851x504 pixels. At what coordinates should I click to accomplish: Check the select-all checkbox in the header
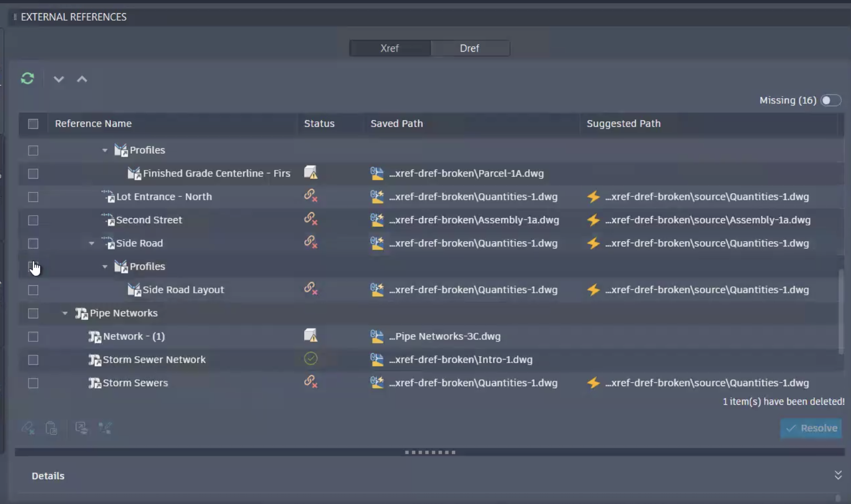[33, 124]
